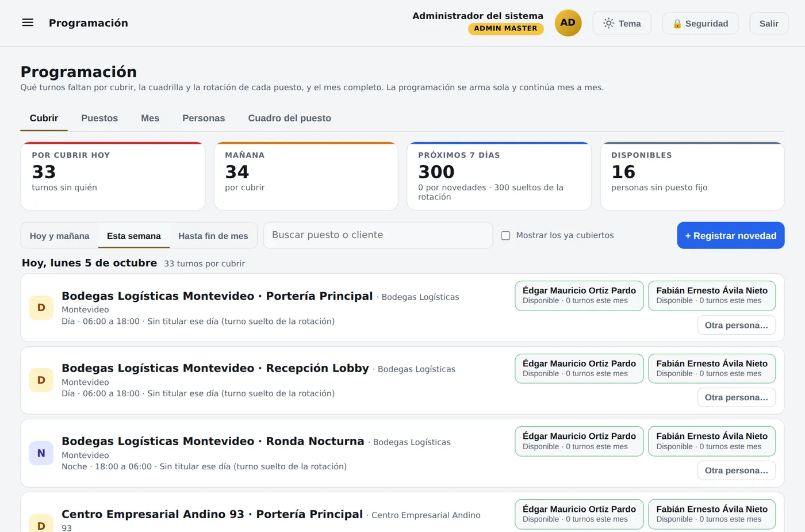Assign Édgar Ortiz to Centro Empresarial Andino
Screen dimensions: 805x532
[x=579, y=514]
